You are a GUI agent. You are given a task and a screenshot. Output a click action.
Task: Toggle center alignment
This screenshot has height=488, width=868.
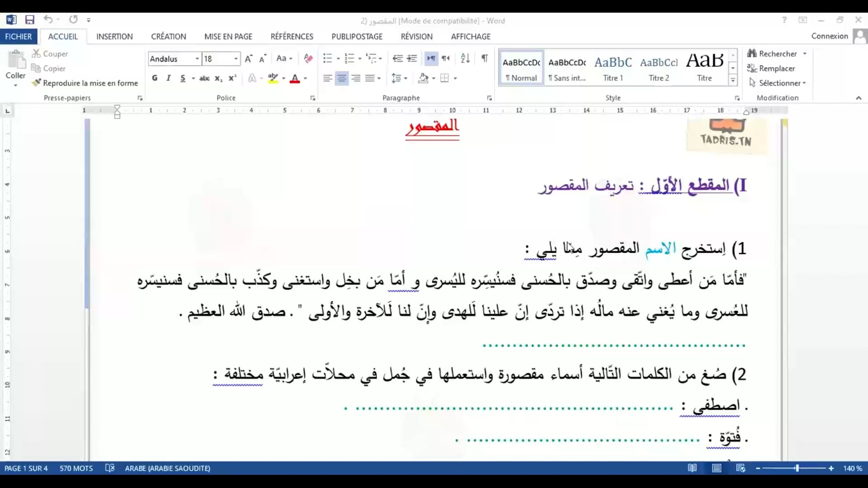coord(342,78)
